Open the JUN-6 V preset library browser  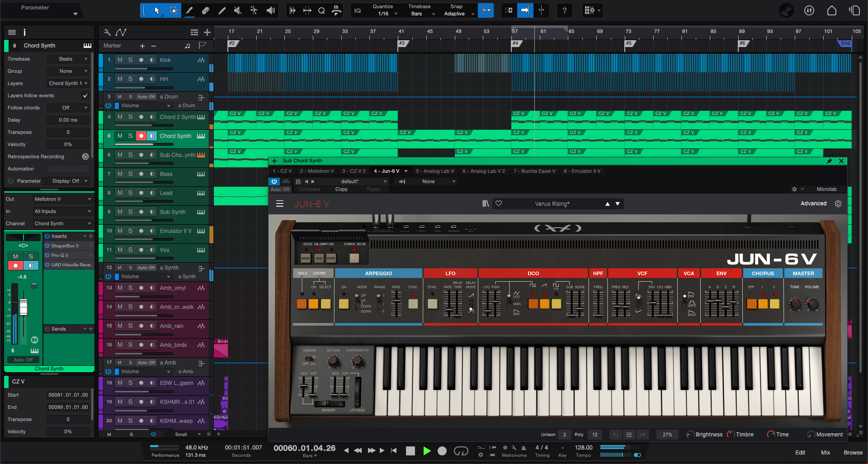486,204
